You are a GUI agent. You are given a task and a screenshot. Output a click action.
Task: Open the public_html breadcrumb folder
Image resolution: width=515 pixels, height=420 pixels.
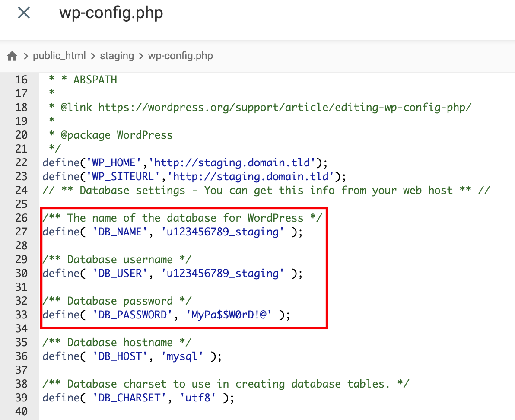pyautogui.click(x=59, y=56)
